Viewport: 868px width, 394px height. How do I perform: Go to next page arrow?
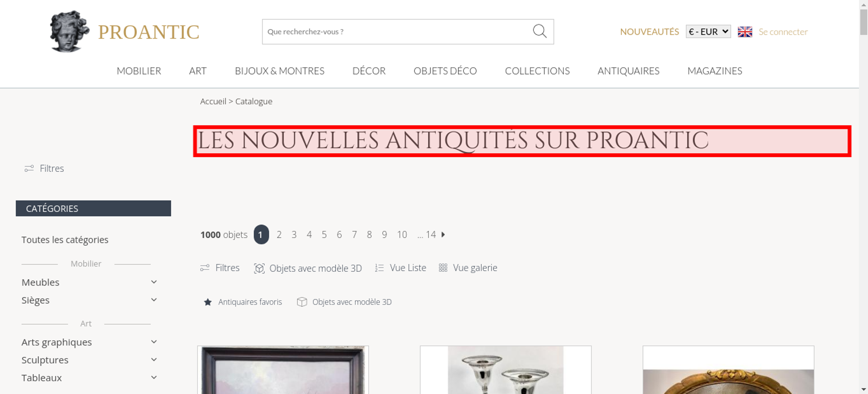(443, 234)
